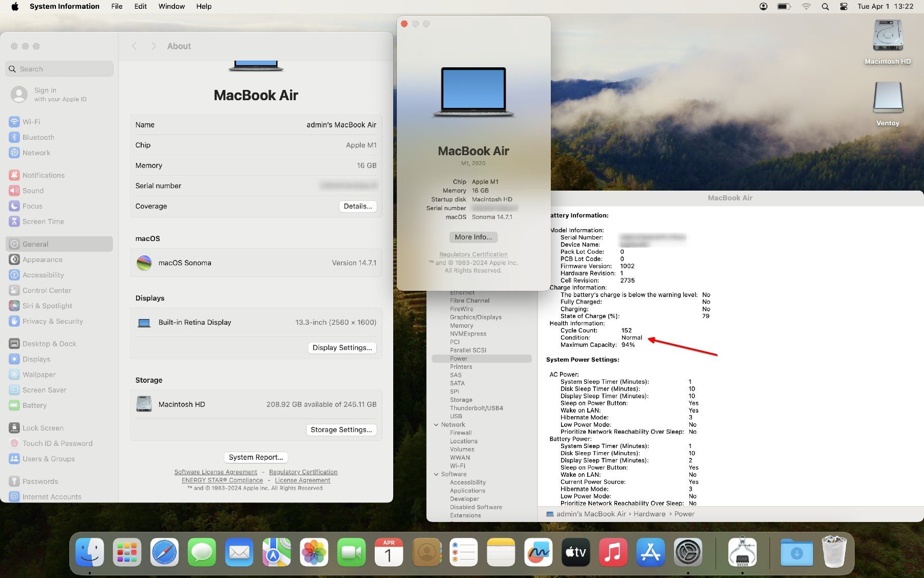Open Photos app in Dock
Screen dimensions: 924x578
pos(314,552)
